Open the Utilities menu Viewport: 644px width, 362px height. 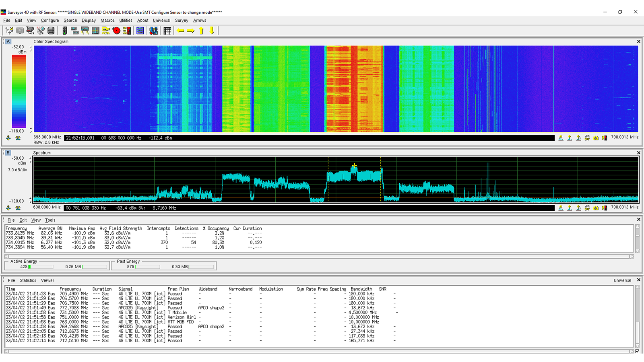126,21
